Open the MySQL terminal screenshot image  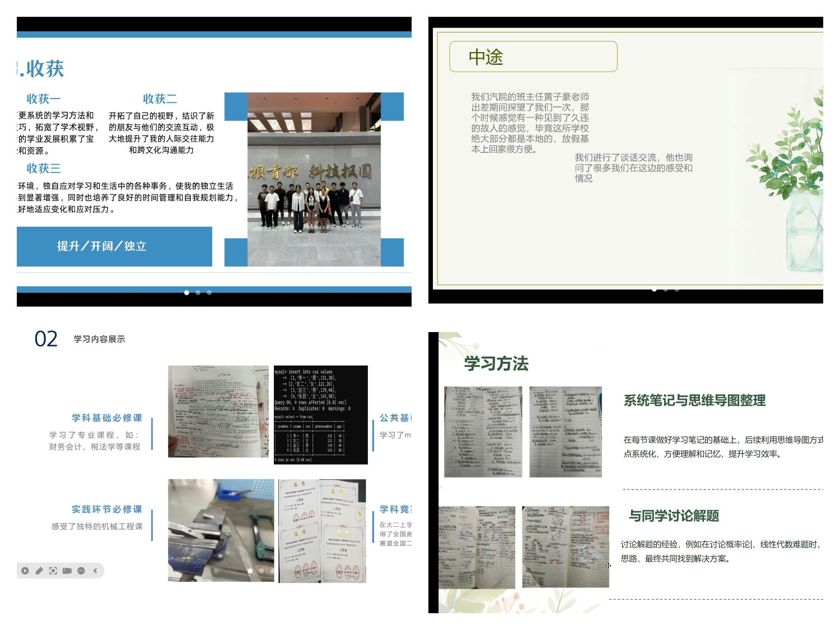point(320,415)
